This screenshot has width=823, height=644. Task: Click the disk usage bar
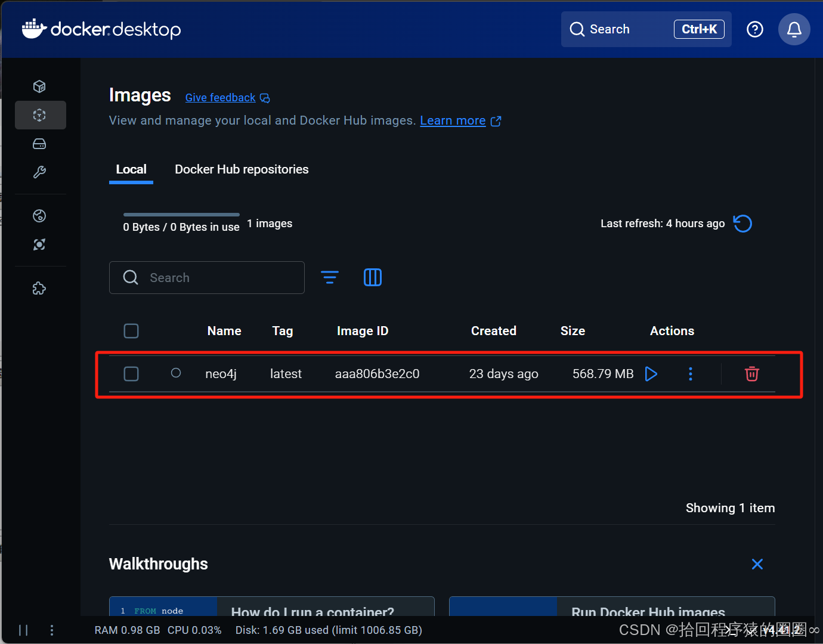coord(181,215)
